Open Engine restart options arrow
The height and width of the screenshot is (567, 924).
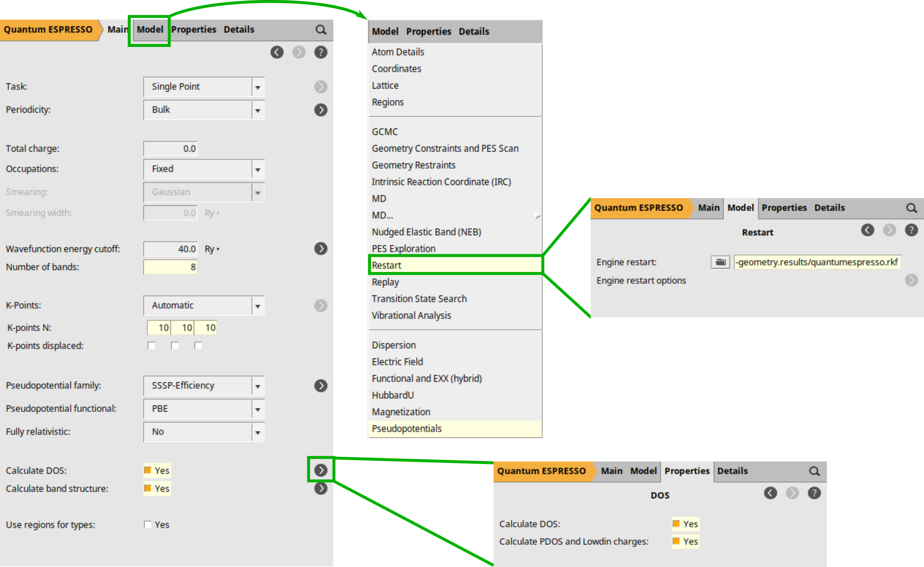[911, 280]
